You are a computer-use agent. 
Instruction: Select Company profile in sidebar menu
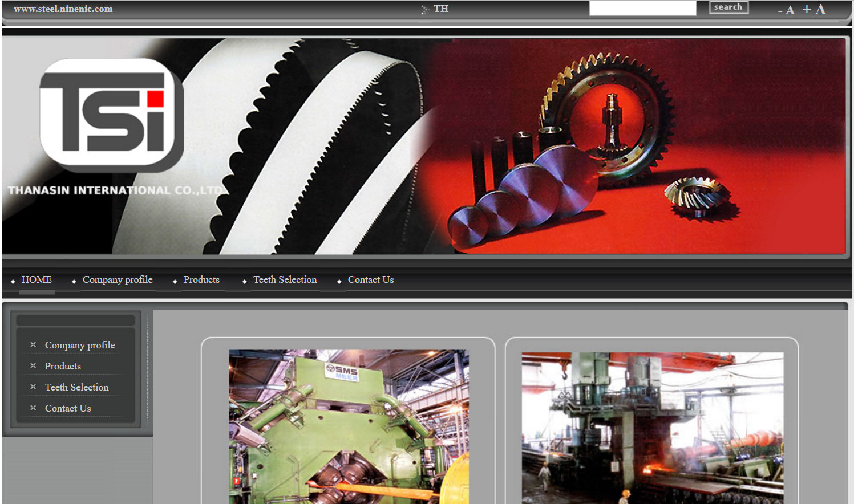tap(80, 345)
